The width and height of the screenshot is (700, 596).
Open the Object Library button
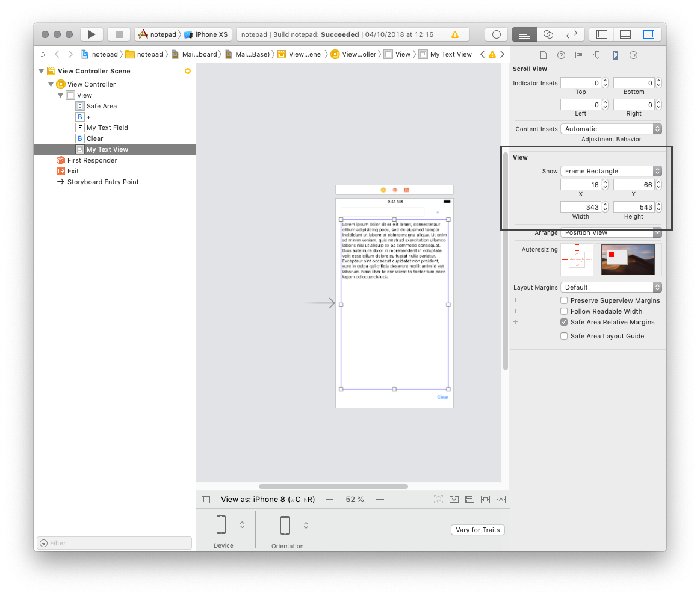coord(497,34)
